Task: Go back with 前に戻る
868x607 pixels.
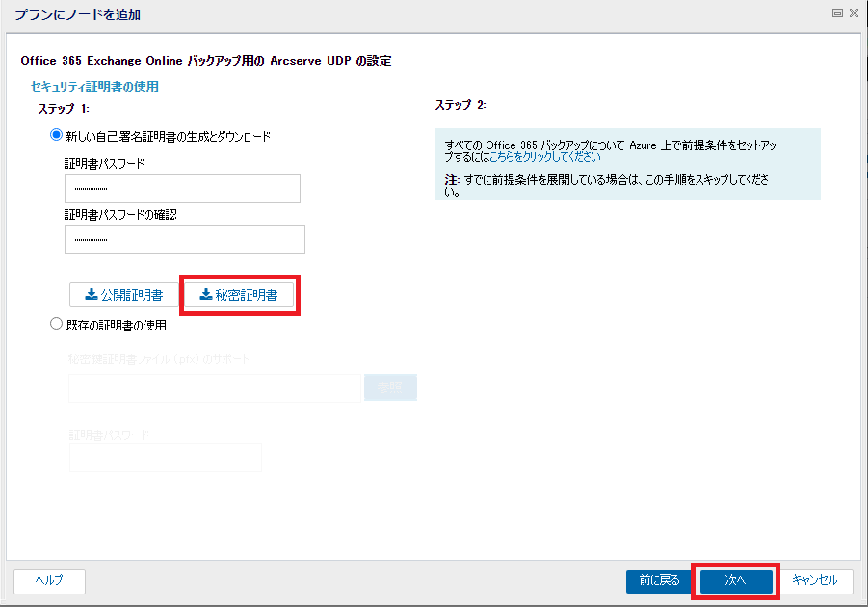Action: 659,581
